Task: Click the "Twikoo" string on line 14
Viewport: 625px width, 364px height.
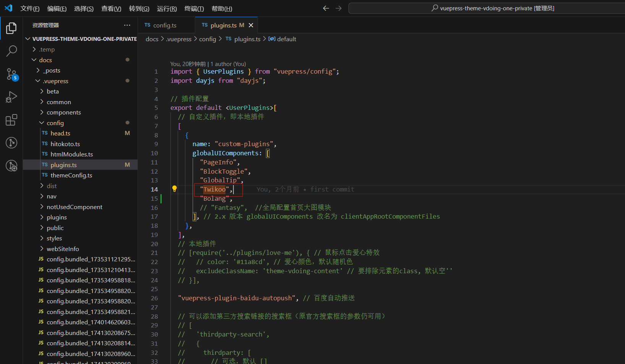Action: (214, 189)
